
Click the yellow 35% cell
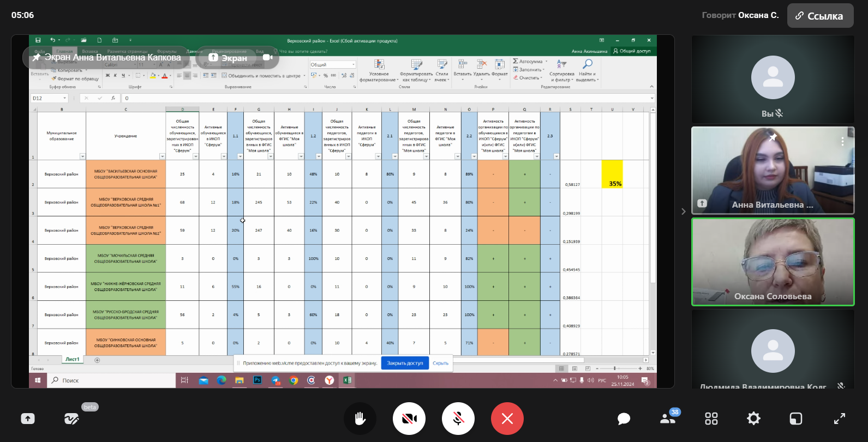[612, 174]
